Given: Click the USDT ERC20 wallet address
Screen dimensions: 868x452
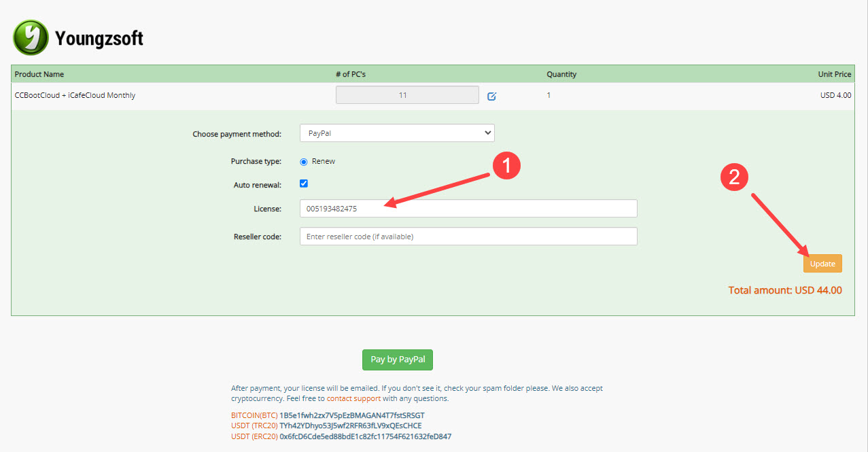Looking at the screenshot, I should (365, 436).
